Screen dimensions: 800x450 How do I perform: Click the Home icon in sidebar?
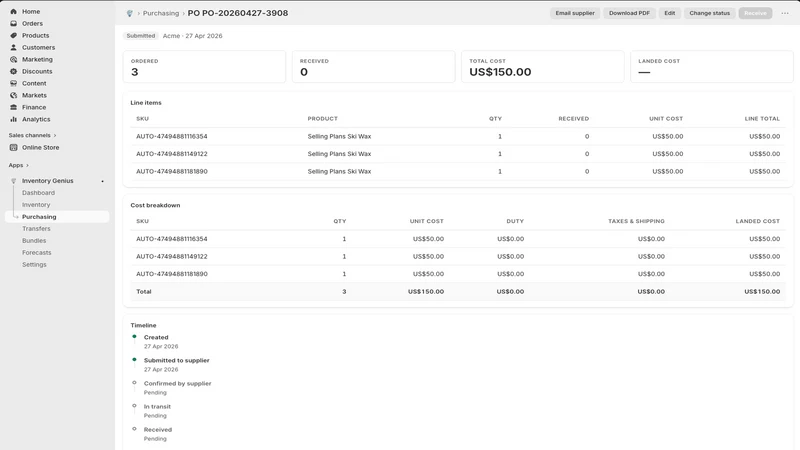click(x=13, y=11)
